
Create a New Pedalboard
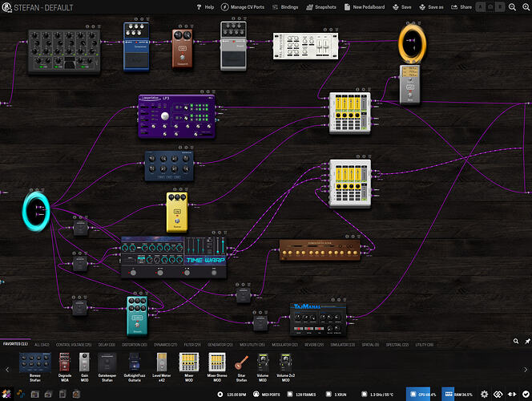point(365,6)
